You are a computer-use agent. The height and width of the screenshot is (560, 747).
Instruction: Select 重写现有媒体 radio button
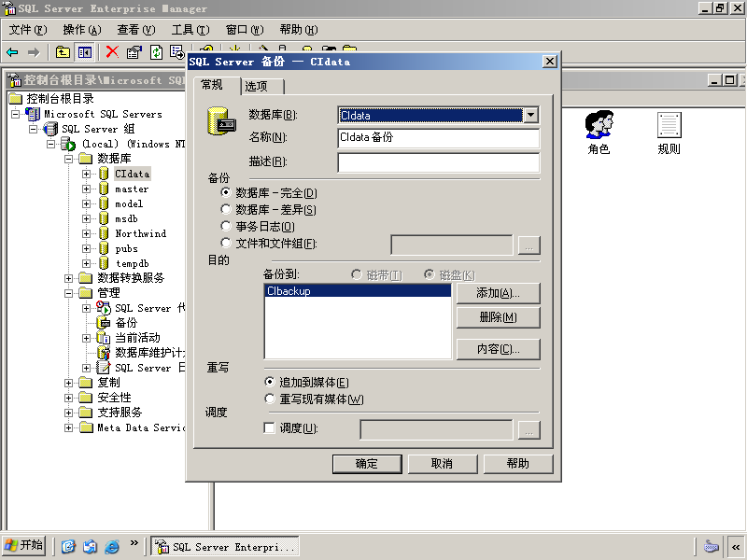(x=270, y=399)
